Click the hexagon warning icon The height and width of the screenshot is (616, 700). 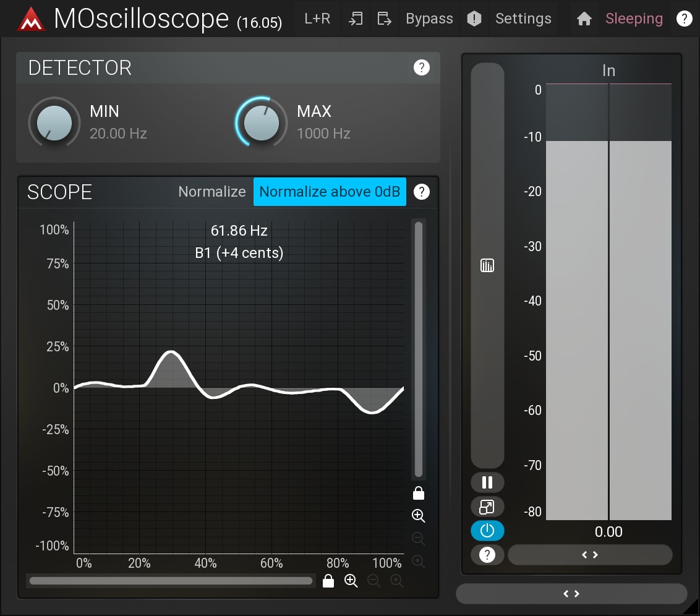pos(474,19)
